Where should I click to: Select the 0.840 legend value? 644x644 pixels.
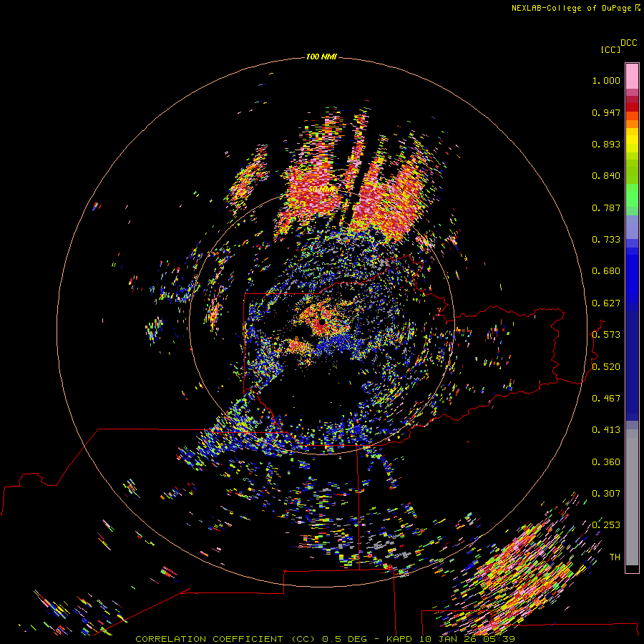point(606,176)
